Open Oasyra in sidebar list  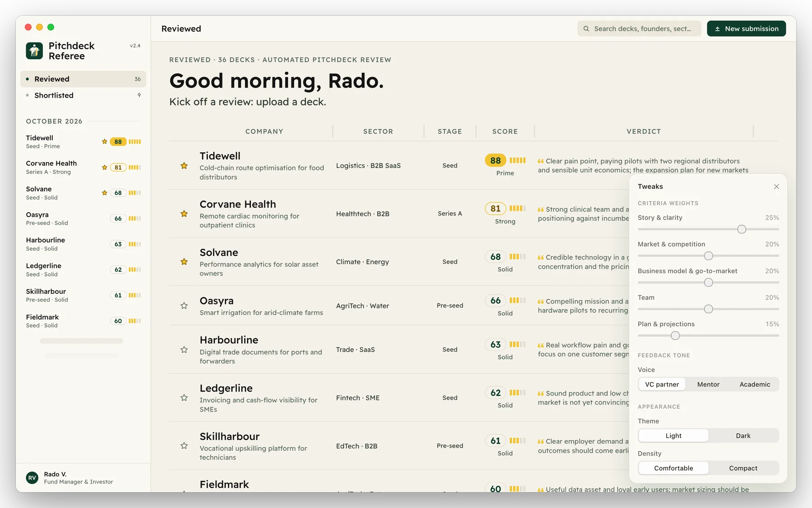coord(83,219)
